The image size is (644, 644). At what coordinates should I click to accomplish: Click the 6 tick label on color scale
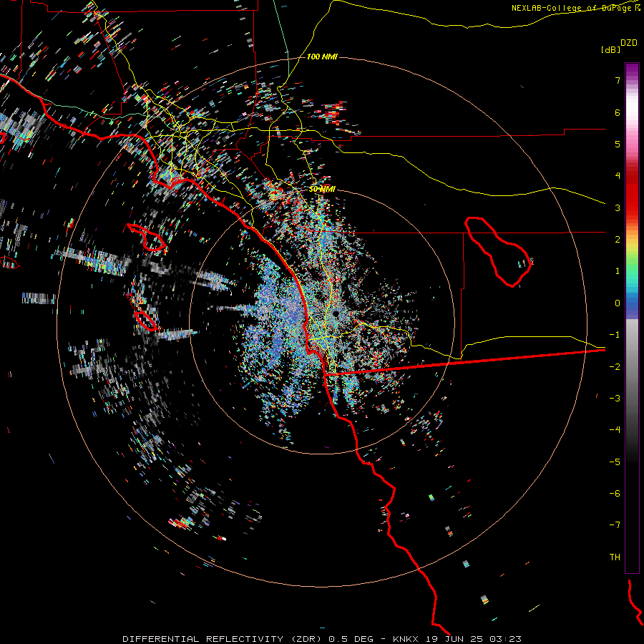click(618, 112)
